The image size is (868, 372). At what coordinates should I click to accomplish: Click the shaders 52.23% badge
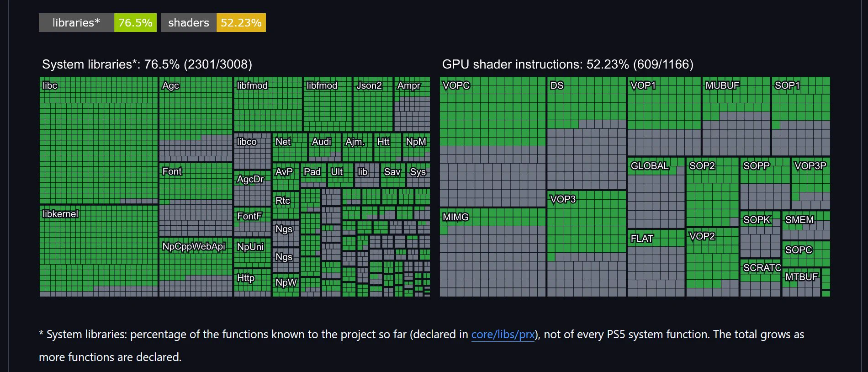pyautogui.click(x=213, y=23)
